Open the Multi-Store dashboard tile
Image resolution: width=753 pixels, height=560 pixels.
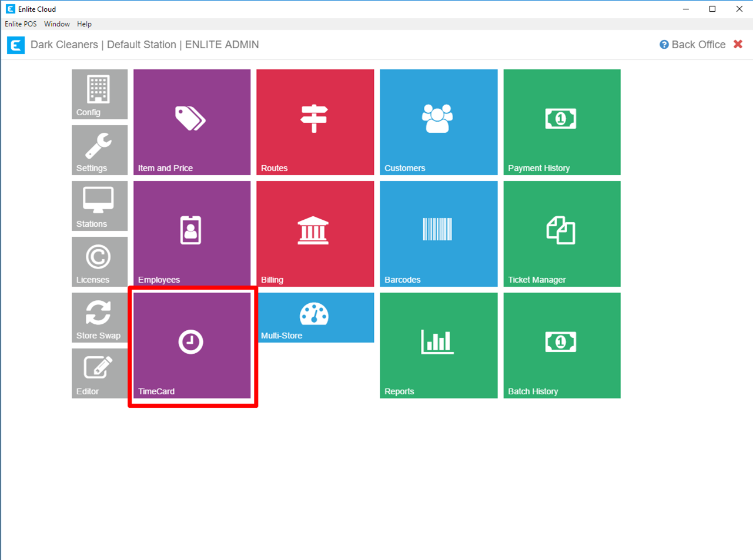point(315,317)
